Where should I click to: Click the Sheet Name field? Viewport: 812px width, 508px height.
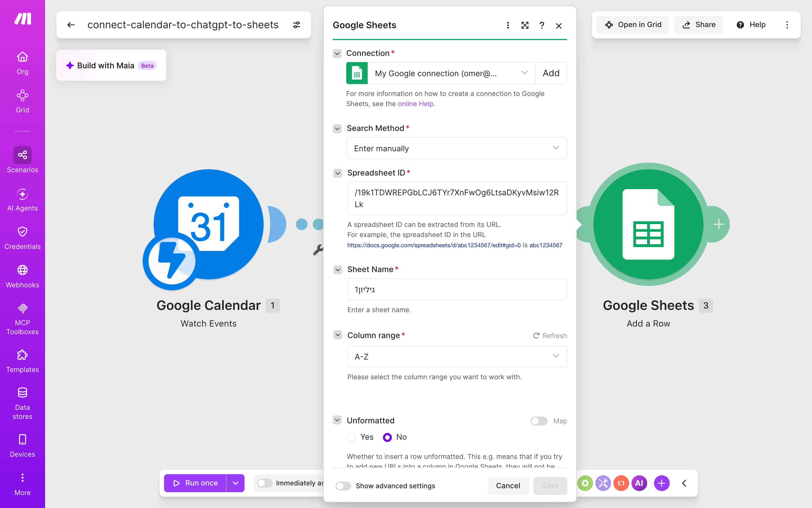pos(457,289)
